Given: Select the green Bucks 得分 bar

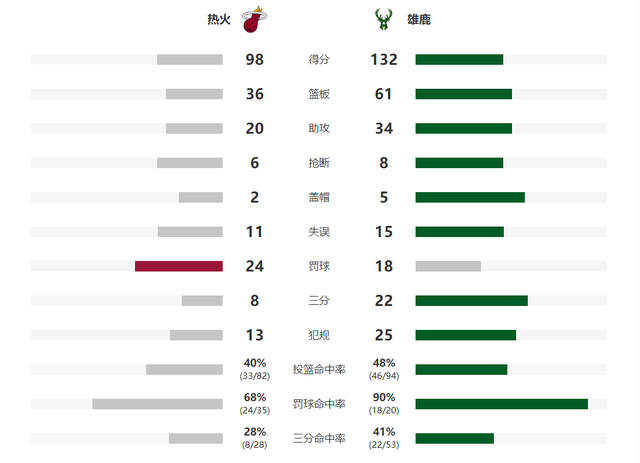Looking at the screenshot, I should click(x=459, y=60).
